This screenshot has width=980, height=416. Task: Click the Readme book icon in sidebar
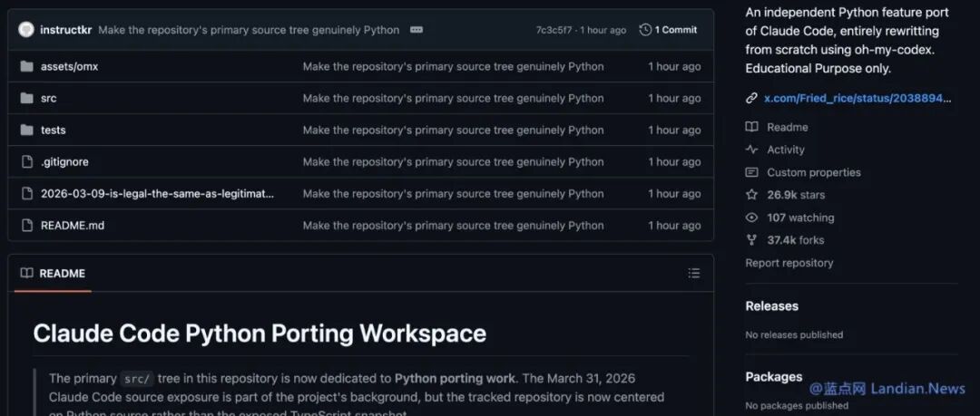[751, 127]
